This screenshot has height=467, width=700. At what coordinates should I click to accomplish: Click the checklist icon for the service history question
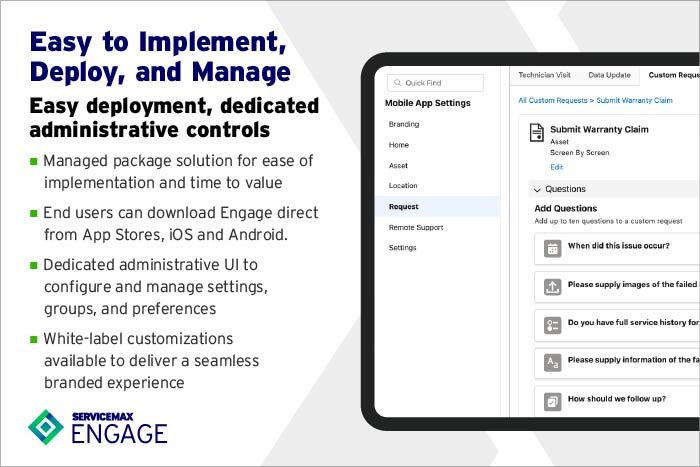(552, 325)
